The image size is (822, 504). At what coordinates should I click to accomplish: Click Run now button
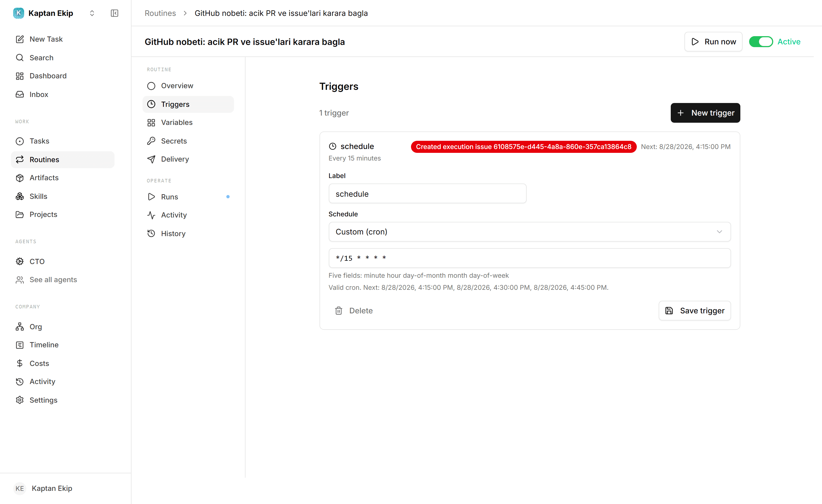[713, 42]
